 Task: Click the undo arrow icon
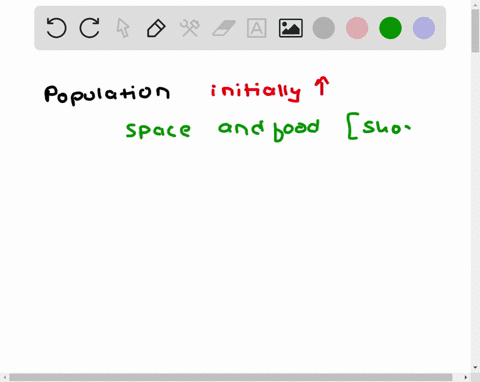[x=56, y=28]
